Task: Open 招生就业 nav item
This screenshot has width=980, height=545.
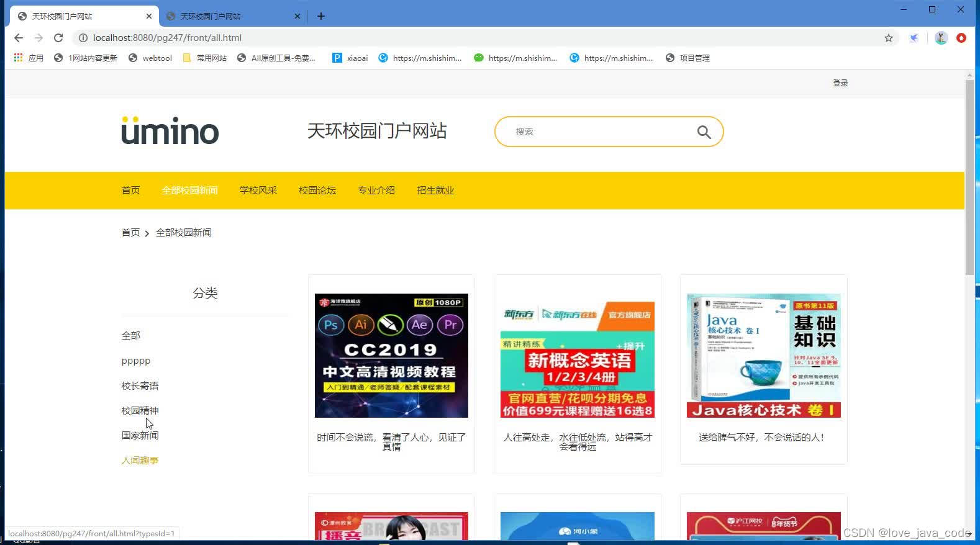Action: click(435, 190)
